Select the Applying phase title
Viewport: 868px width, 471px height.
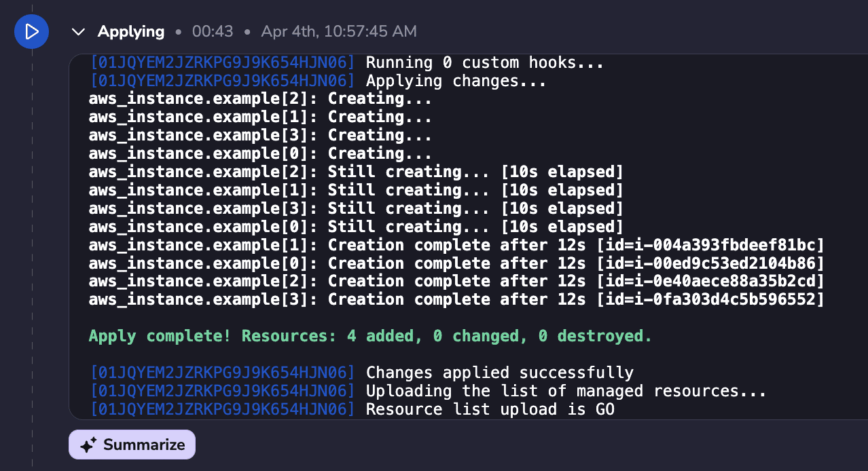[131, 31]
